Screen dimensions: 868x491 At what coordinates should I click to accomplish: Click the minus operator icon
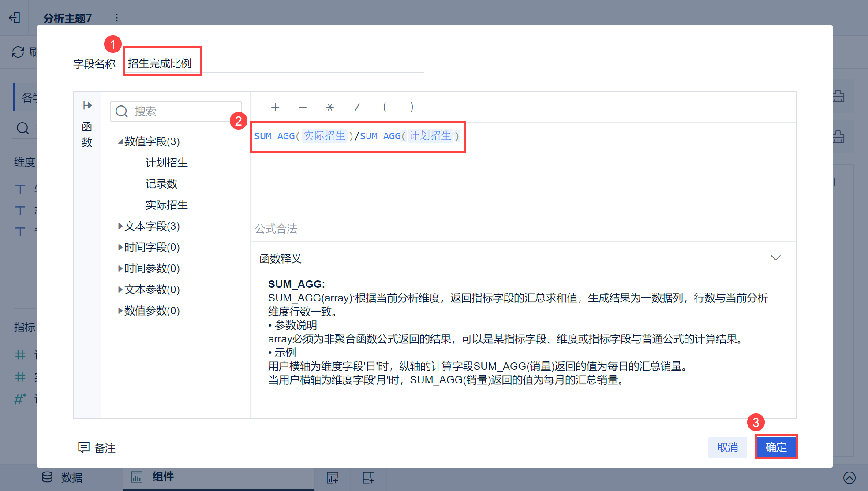coord(303,107)
